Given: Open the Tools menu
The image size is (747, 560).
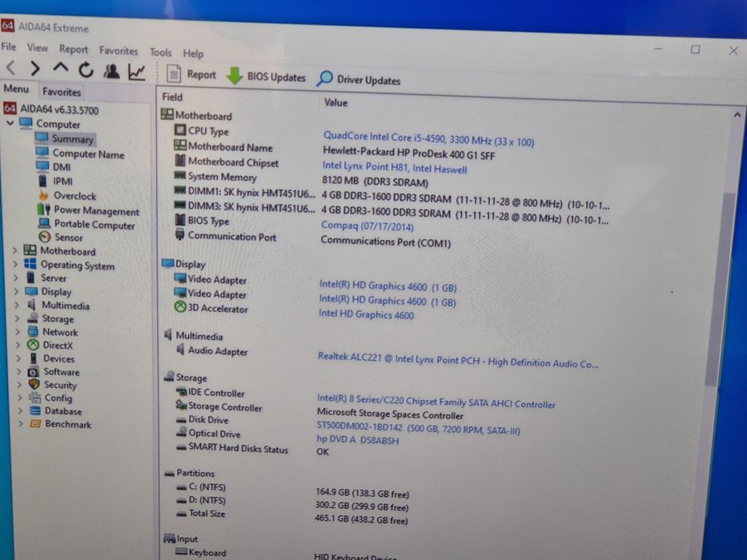Looking at the screenshot, I should pyautogui.click(x=161, y=52).
